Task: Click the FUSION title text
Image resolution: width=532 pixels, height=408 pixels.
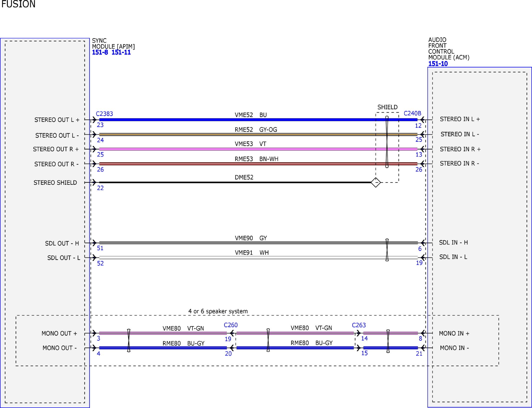Action: [x=18, y=4]
